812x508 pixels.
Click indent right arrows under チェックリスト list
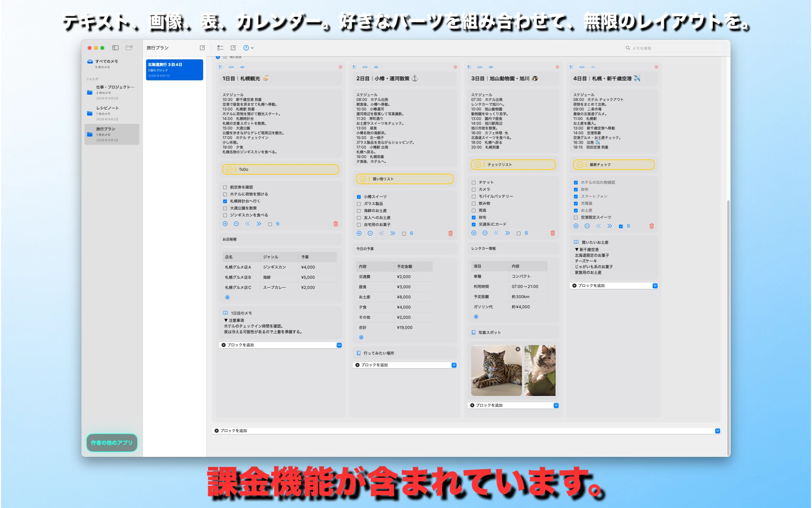[507, 233]
